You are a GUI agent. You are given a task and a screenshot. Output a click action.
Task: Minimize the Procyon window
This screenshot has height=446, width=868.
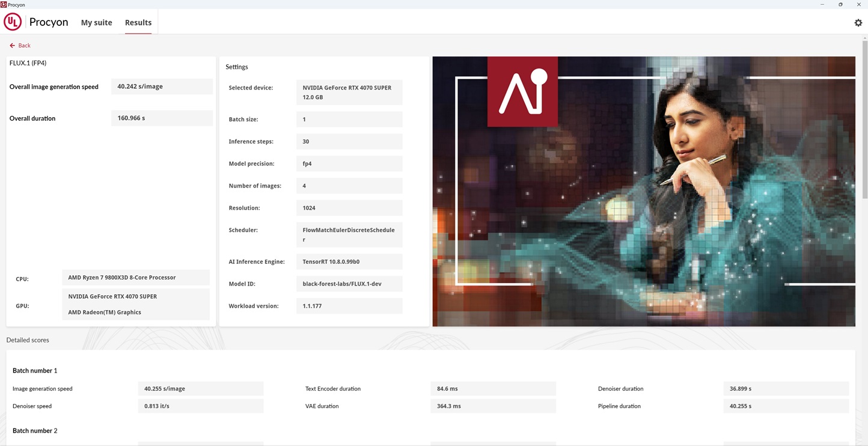pyautogui.click(x=822, y=4)
